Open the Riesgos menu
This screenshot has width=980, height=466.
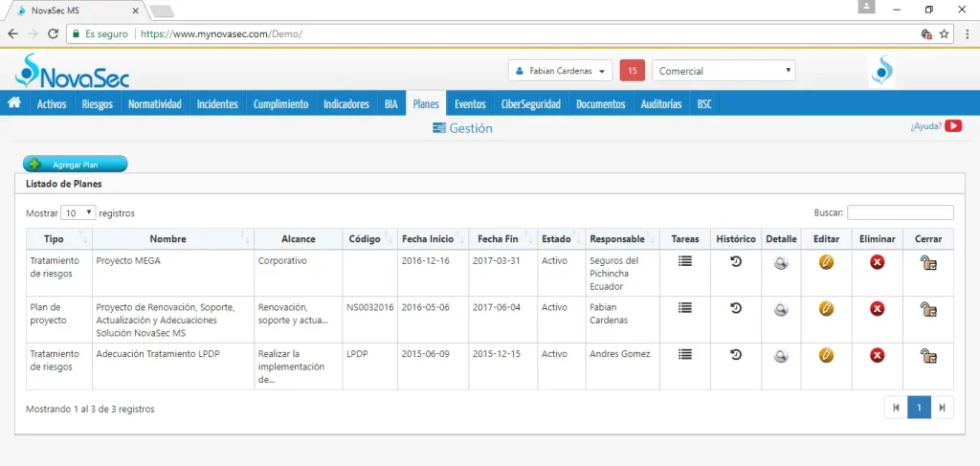[97, 103]
